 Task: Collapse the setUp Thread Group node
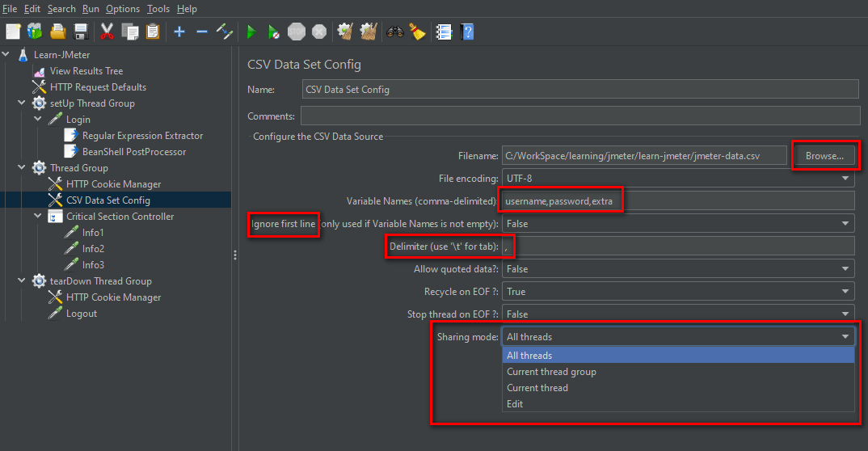tap(22, 103)
